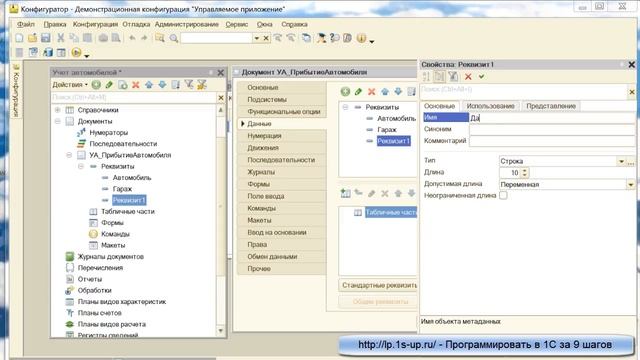
Task: Click the Print icon in main toolbar
Action: (x=103, y=38)
